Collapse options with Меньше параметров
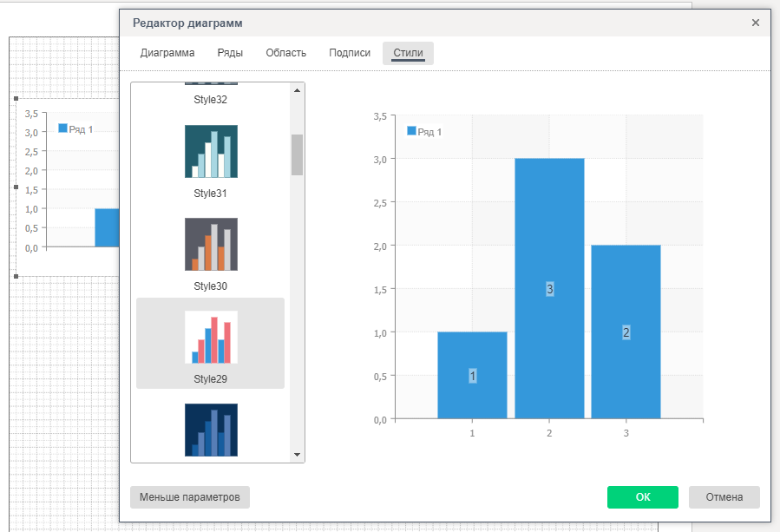The width and height of the screenshot is (780, 532). pyautogui.click(x=190, y=497)
